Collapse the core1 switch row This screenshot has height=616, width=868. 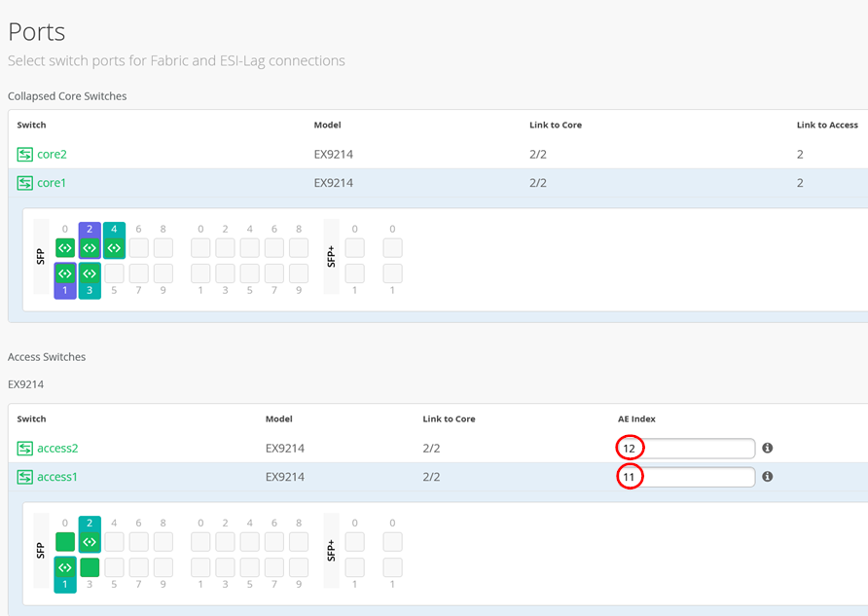[x=389, y=183]
